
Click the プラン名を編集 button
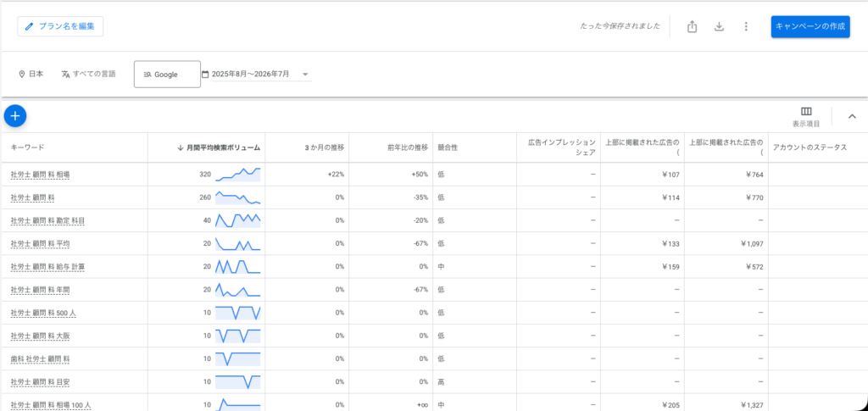click(x=60, y=26)
